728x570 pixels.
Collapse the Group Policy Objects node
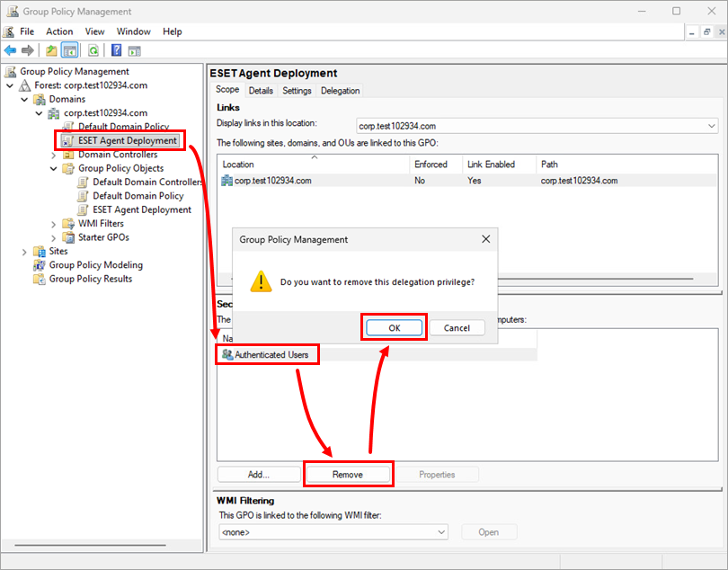pyautogui.click(x=53, y=168)
